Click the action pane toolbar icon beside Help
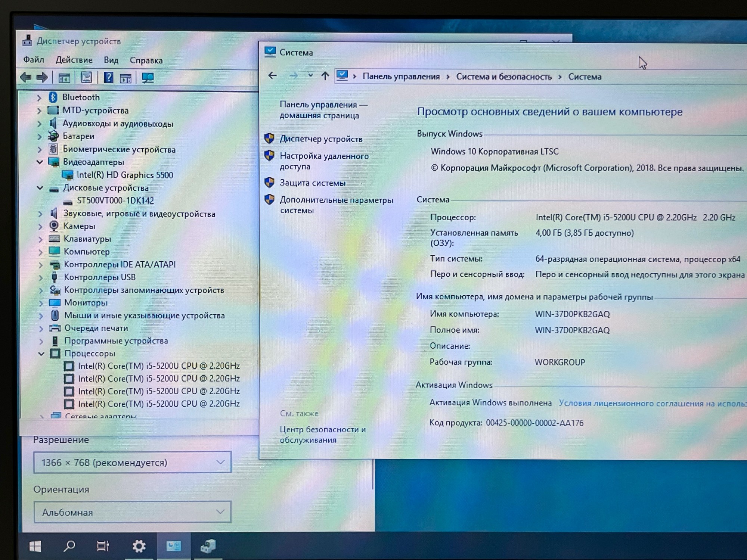The image size is (747, 560). tap(125, 78)
